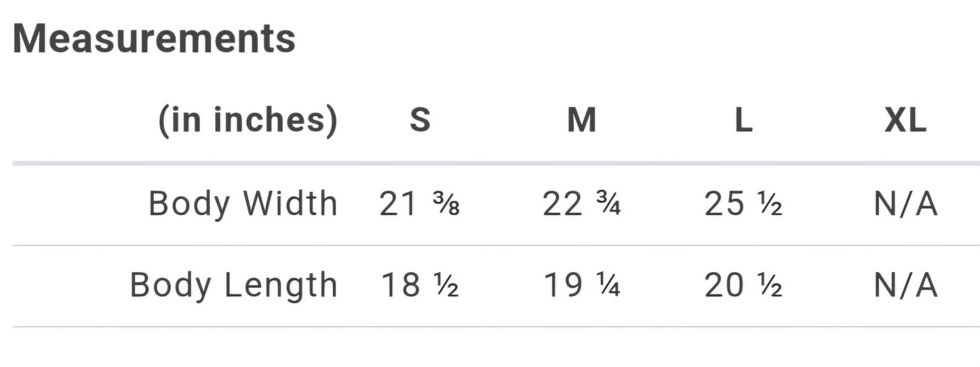
Task: Click the ¼ fraction in medium length
Action: click(x=606, y=286)
